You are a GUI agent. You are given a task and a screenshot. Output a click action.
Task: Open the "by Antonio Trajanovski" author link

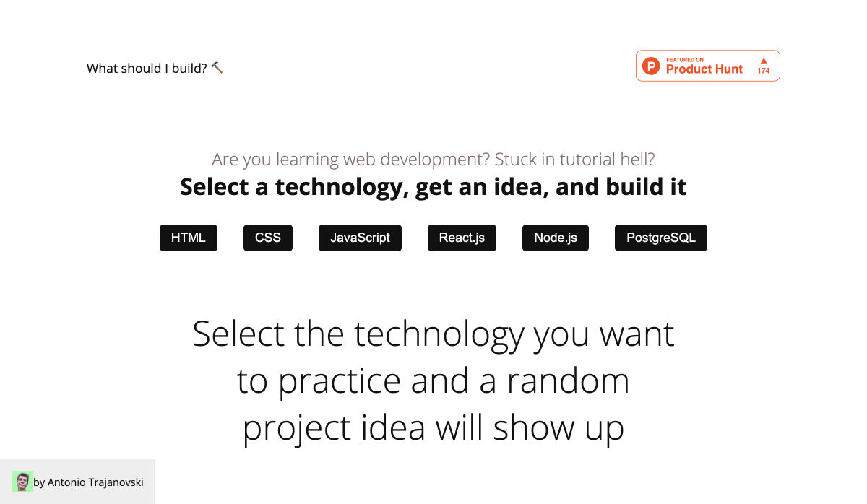click(88, 482)
